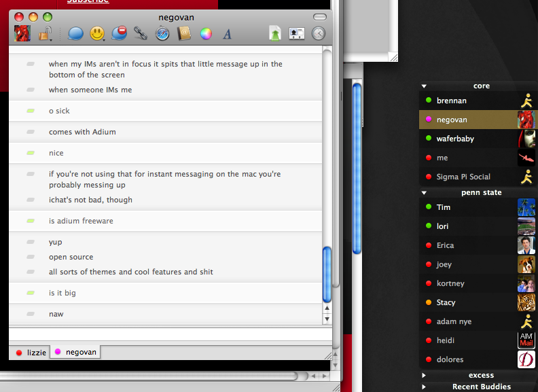Open the address book icon
538x392 pixels.
pos(184,34)
